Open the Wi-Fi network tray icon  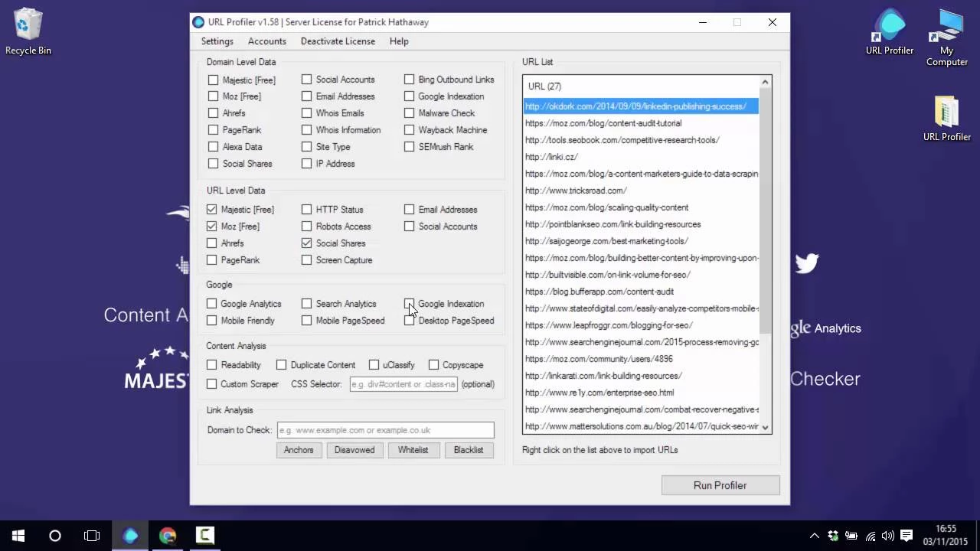pyautogui.click(x=871, y=536)
